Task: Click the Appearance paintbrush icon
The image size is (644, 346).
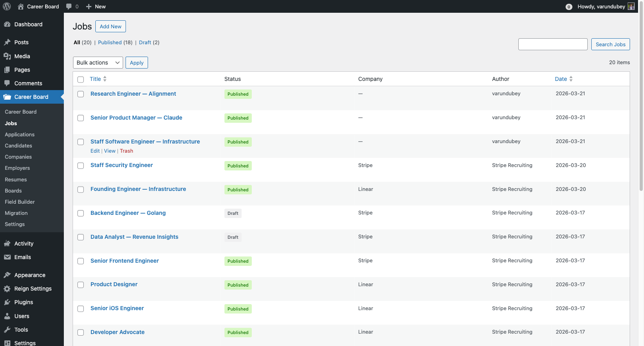Action: (7, 275)
